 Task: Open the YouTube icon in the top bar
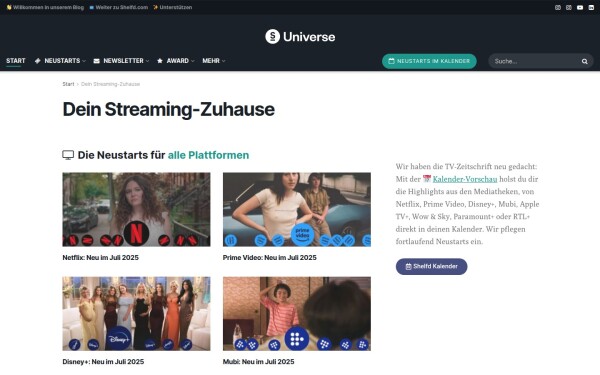(580, 7)
